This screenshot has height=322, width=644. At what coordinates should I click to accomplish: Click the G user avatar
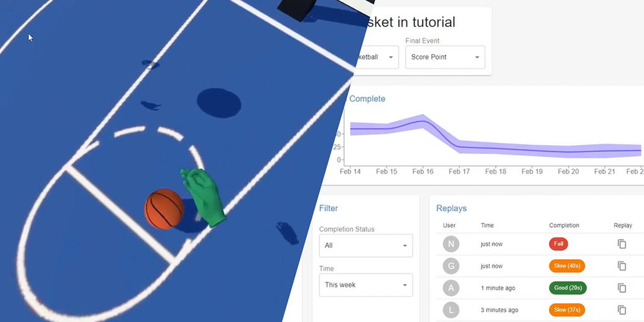point(451,266)
